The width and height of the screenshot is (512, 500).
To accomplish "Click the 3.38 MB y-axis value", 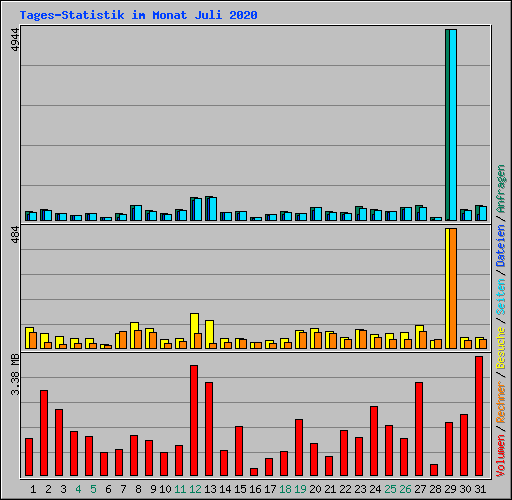I will pyautogui.click(x=15, y=374).
